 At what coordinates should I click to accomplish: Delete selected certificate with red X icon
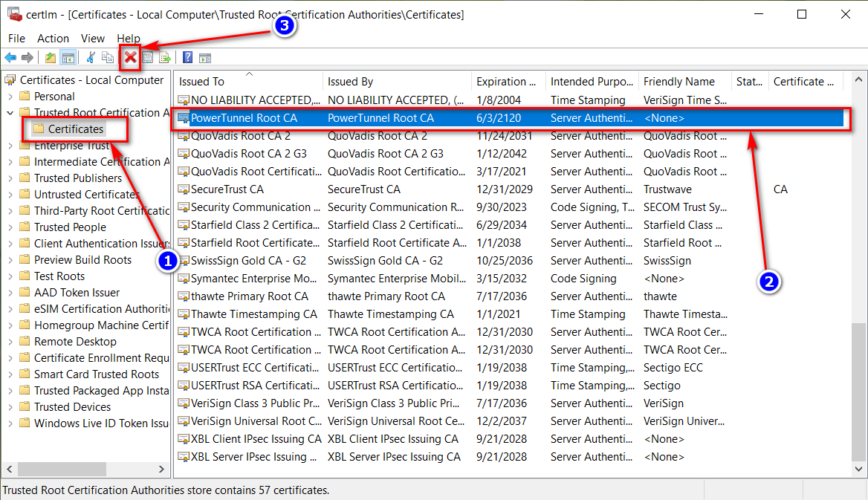coord(131,57)
